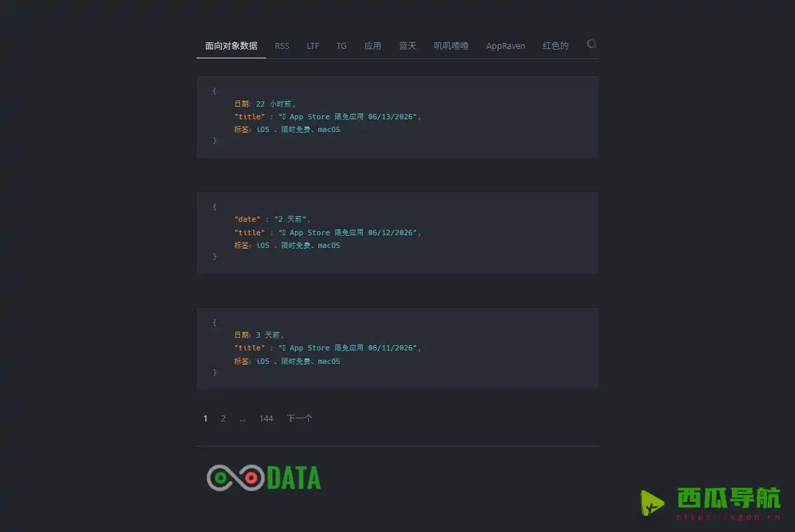Click 限时免费 tag in 06/12/2026 post
795x532 pixels.
click(296, 245)
